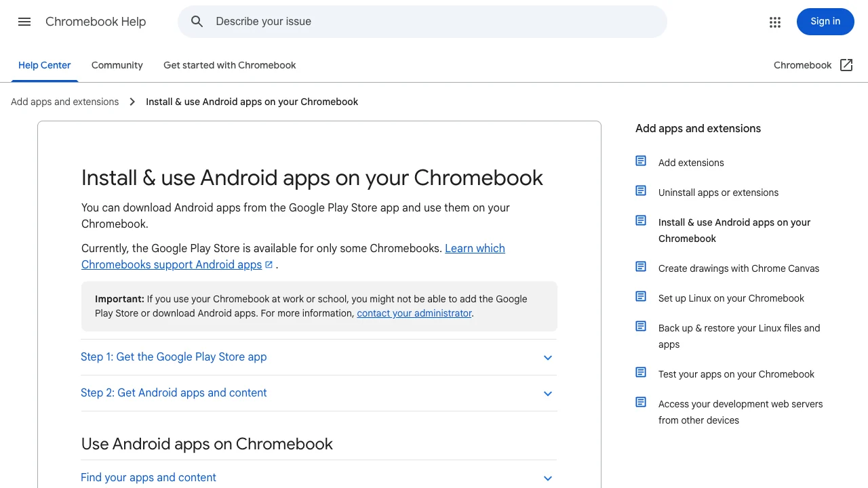Open Create drawings with Chrome Canvas article
Screen dimensions: 868x488
[x=738, y=268]
